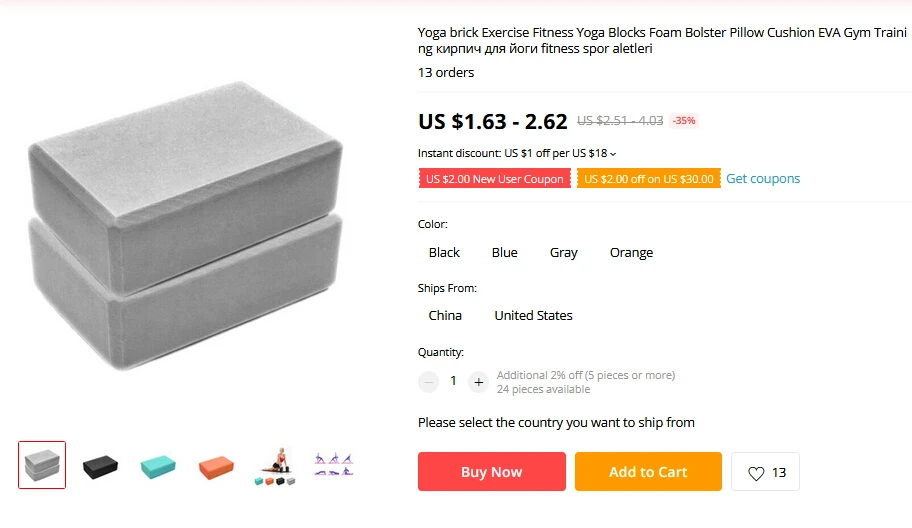Click the heart wishlist icon
The width and height of the screenshot is (912, 528).
756,473
